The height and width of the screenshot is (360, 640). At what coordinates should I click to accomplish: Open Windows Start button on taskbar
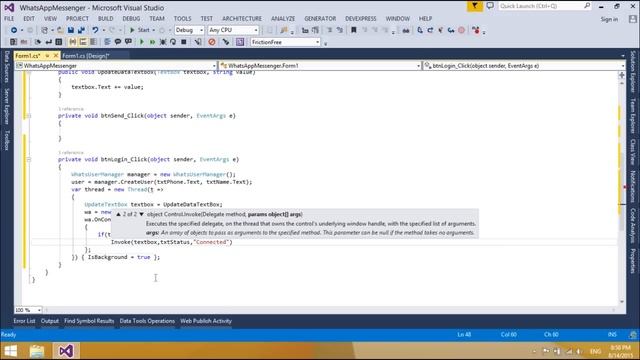point(11,351)
